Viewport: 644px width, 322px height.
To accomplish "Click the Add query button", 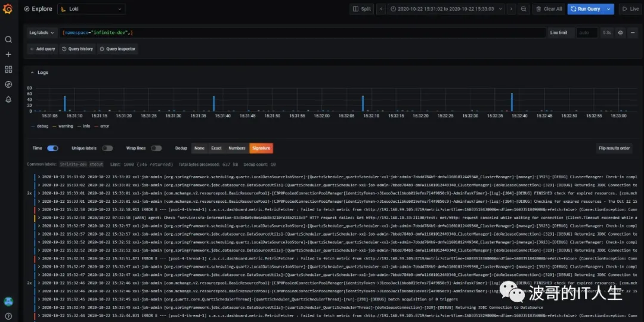I will 42,49.
